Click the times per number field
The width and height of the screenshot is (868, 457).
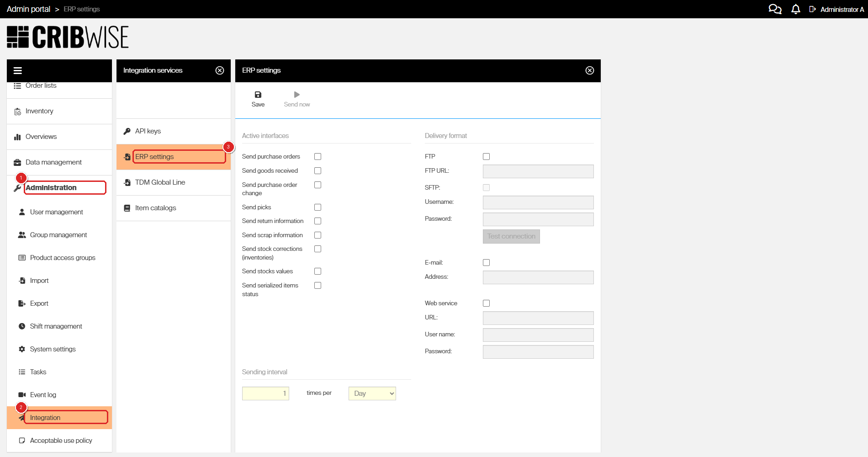[x=265, y=393]
